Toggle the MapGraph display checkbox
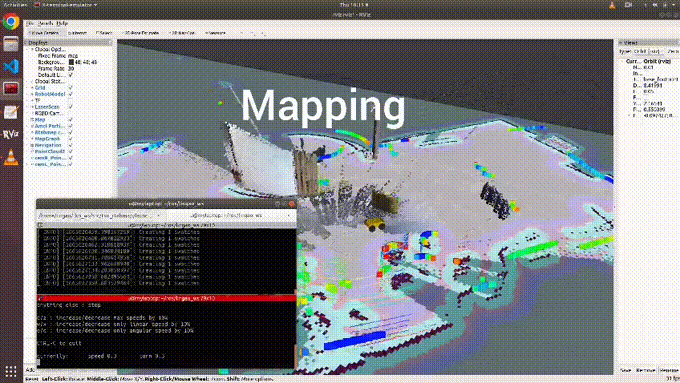 [x=71, y=139]
